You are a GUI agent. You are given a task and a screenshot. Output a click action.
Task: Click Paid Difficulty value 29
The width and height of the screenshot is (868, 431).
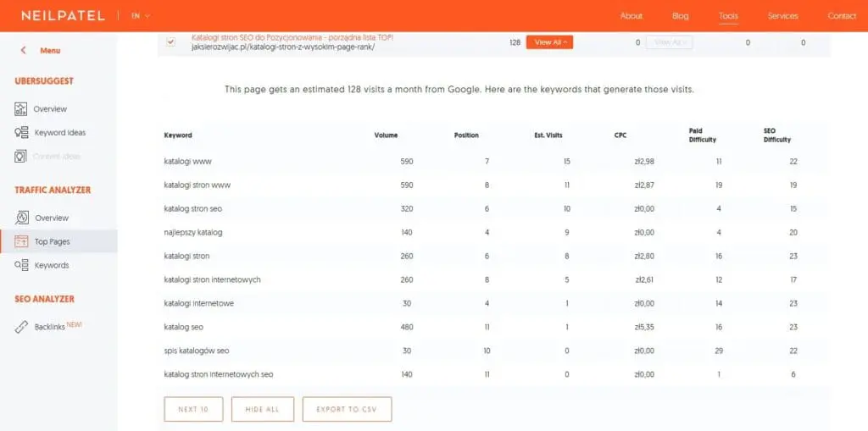tap(719, 351)
